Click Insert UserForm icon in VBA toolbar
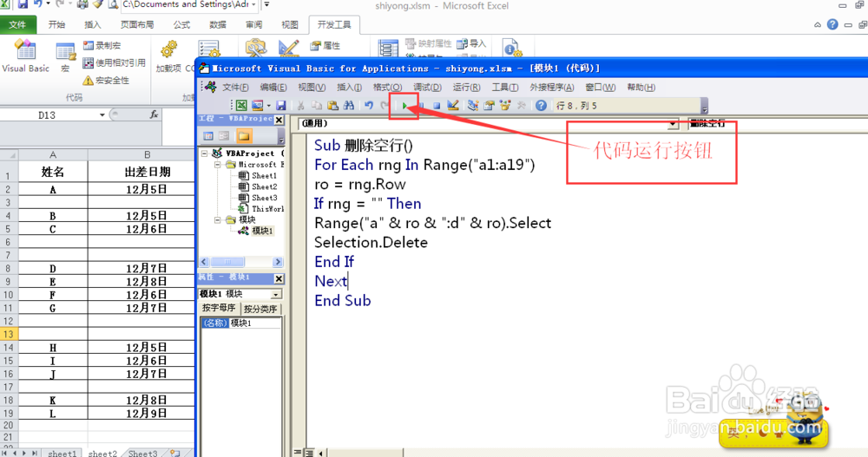The image size is (868, 457). [x=258, y=105]
